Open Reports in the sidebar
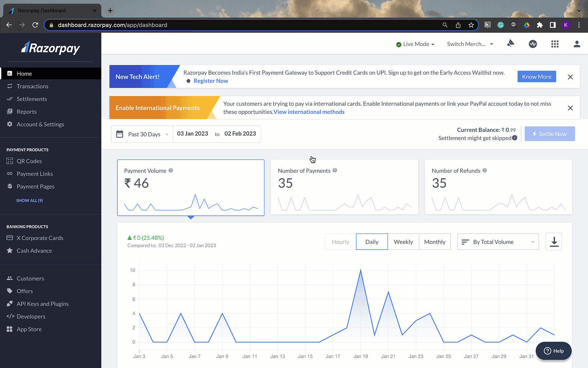Viewport: 588px width, 368px height. (51, 111)
